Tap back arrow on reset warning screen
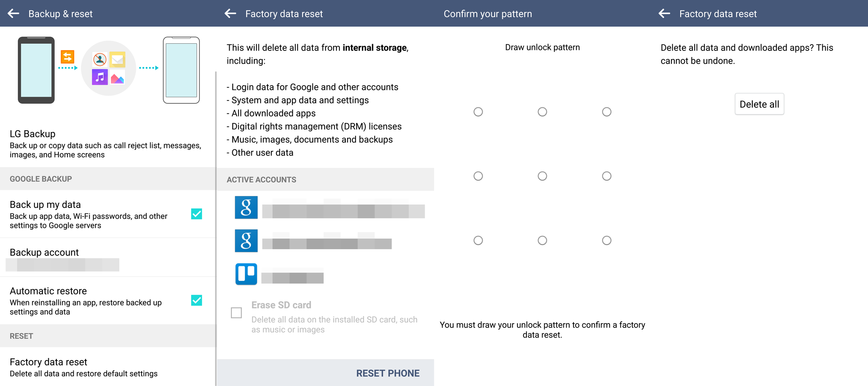Image resolution: width=868 pixels, height=386 pixels. click(230, 14)
